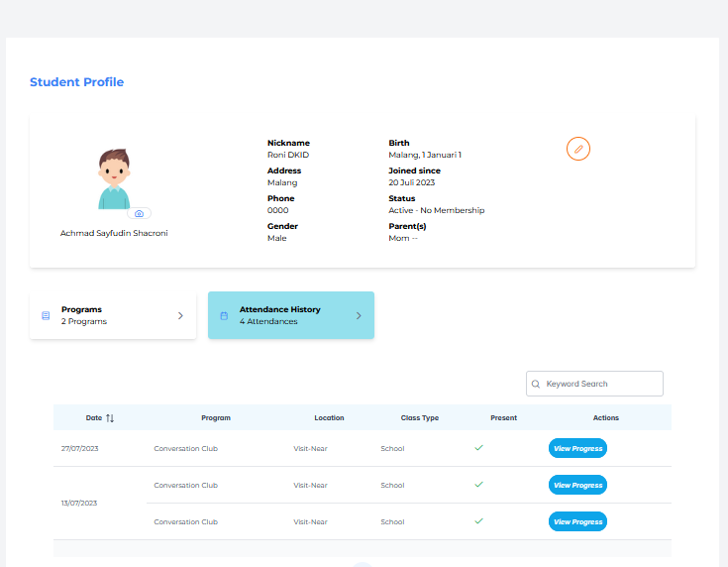View Progress for last visible attendance row
The width and height of the screenshot is (728, 567).
(577, 521)
